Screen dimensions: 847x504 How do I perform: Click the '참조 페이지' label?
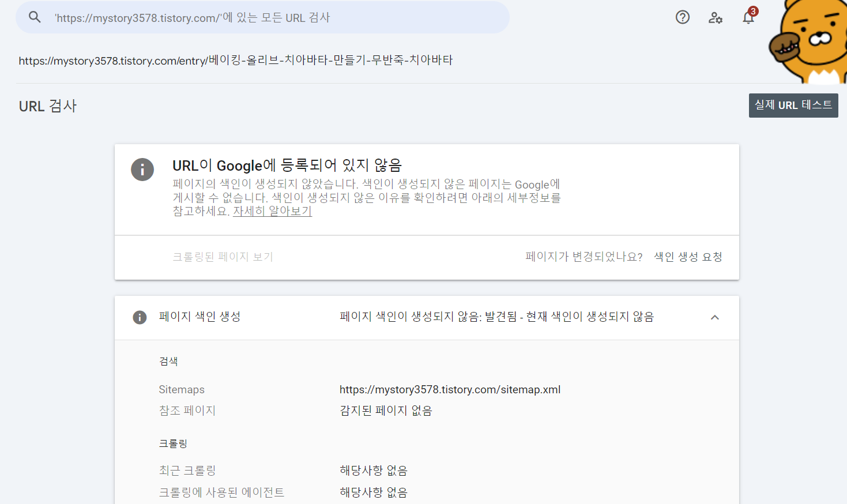coord(187,411)
